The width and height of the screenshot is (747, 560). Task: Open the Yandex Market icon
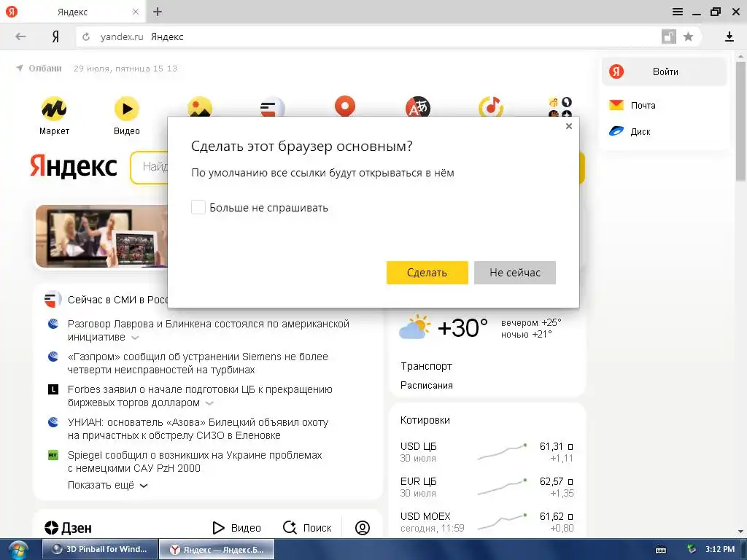tap(54, 109)
